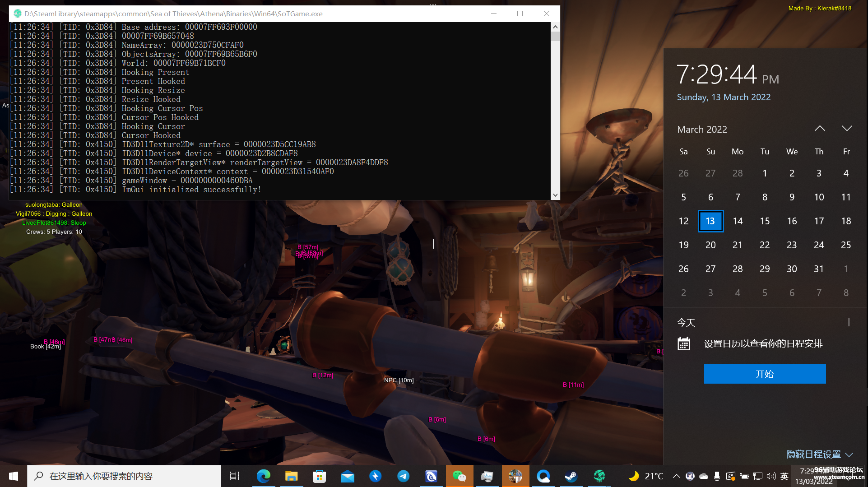This screenshot has height=487, width=868.
Task: Add event with the plus next to 今天
Action: pyautogui.click(x=849, y=322)
